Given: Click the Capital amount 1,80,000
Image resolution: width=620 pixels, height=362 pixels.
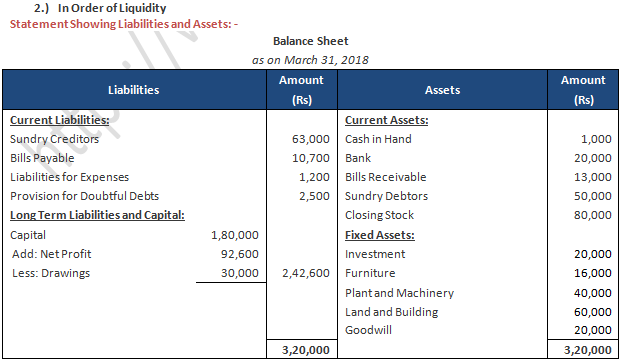Looking at the screenshot, I should [234, 235].
